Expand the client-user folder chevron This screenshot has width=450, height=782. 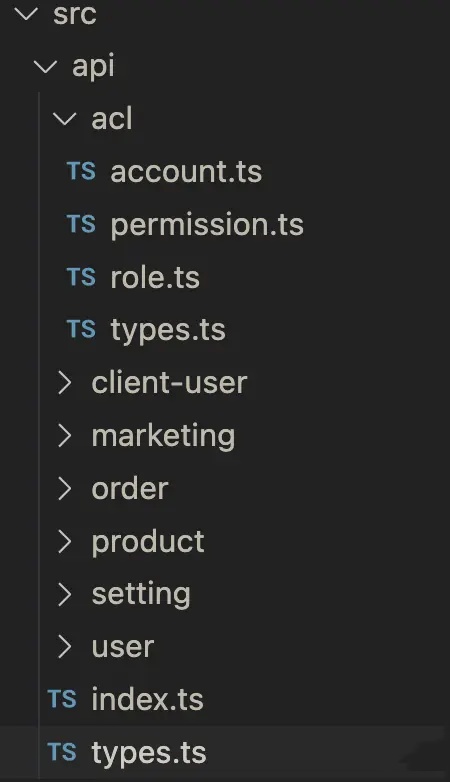pos(64,383)
